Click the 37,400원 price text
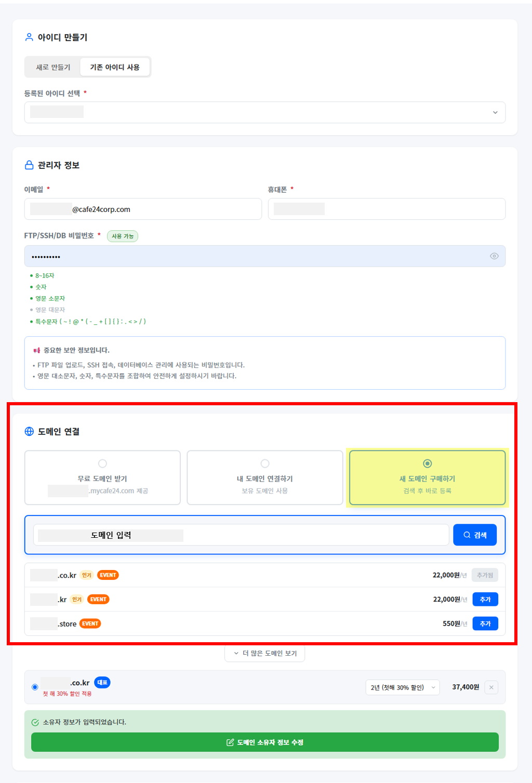This screenshot has width=532, height=783. (465, 687)
